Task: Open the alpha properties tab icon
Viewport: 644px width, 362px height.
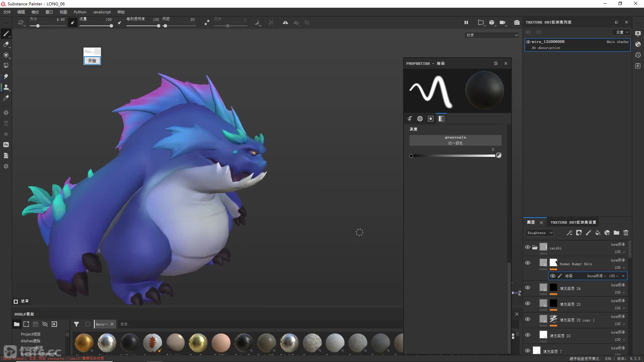Action: [420, 119]
